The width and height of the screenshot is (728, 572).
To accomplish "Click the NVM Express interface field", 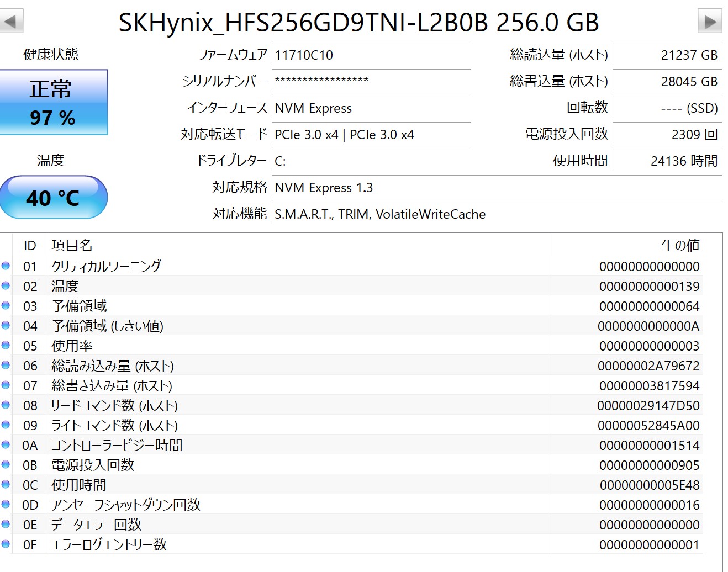I will pyautogui.click(x=371, y=108).
